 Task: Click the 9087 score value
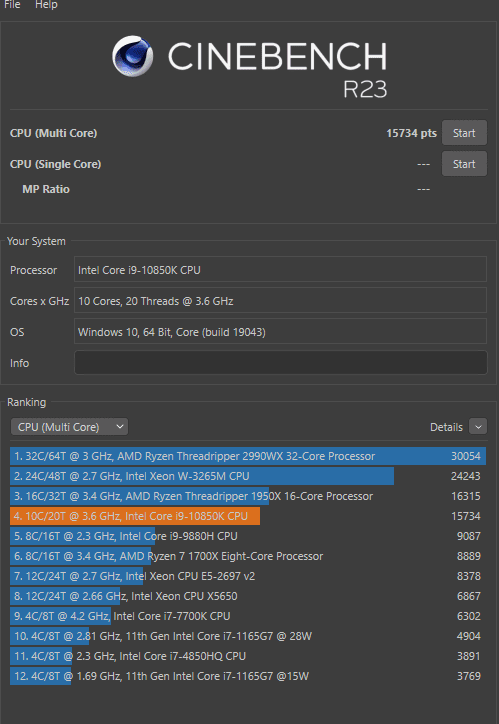469,536
